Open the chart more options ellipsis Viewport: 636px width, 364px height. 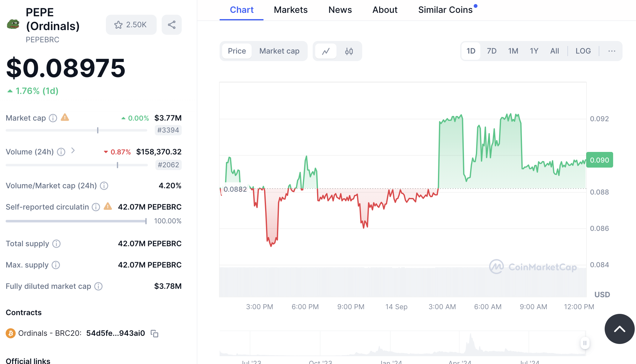pos(612,51)
